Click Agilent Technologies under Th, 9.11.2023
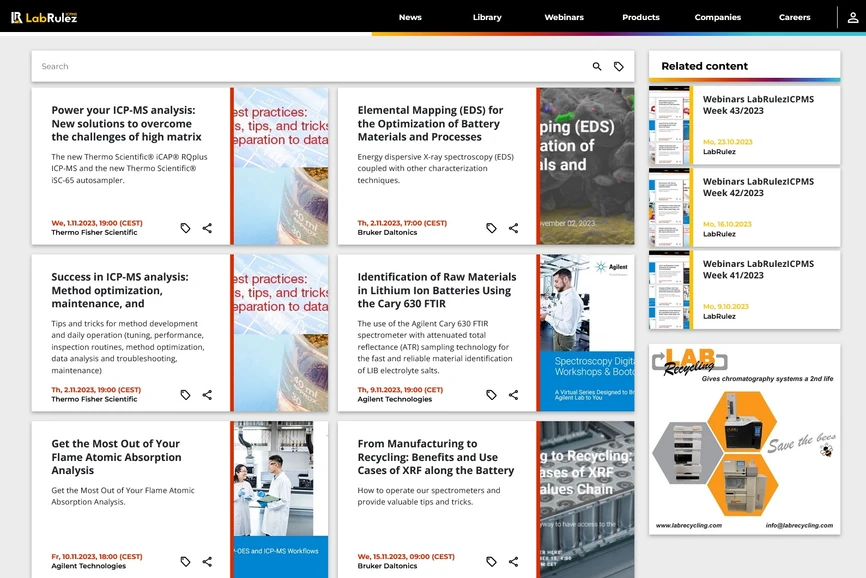866x578 pixels. click(x=394, y=399)
